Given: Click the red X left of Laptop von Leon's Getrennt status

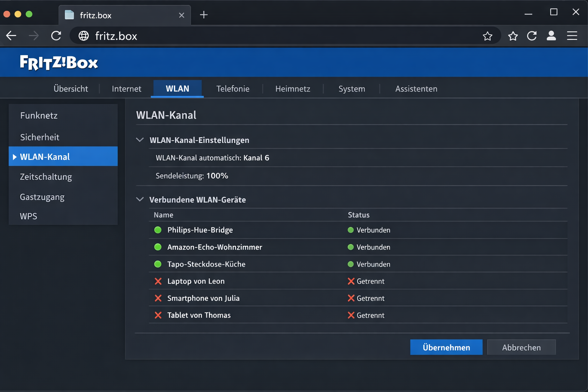Looking at the screenshot, I should (351, 281).
